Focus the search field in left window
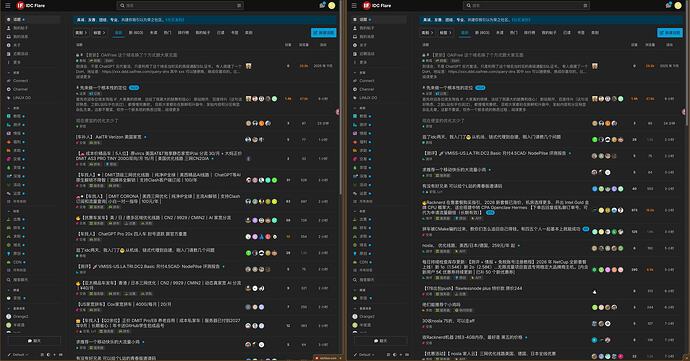 (x=180, y=6)
